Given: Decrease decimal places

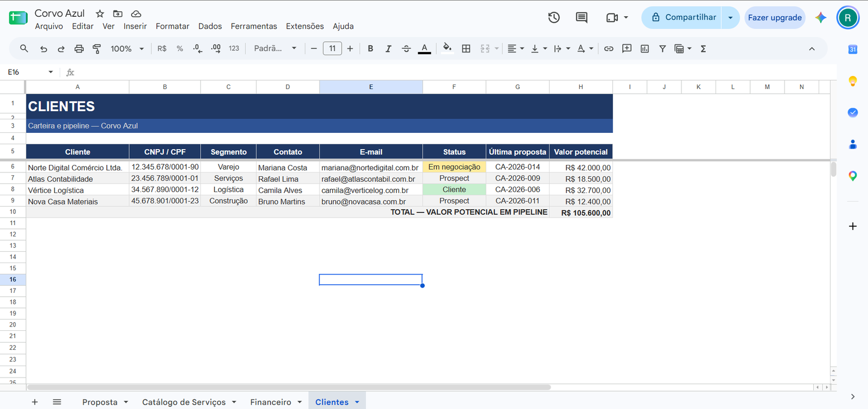Looking at the screenshot, I should click(x=197, y=49).
